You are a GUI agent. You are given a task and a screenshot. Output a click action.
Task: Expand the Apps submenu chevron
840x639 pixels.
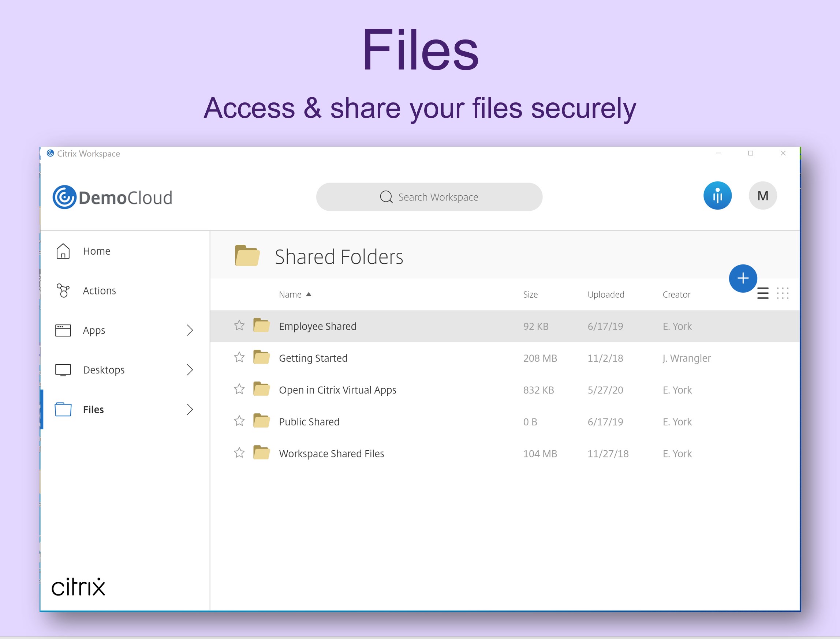pyautogui.click(x=190, y=330)
